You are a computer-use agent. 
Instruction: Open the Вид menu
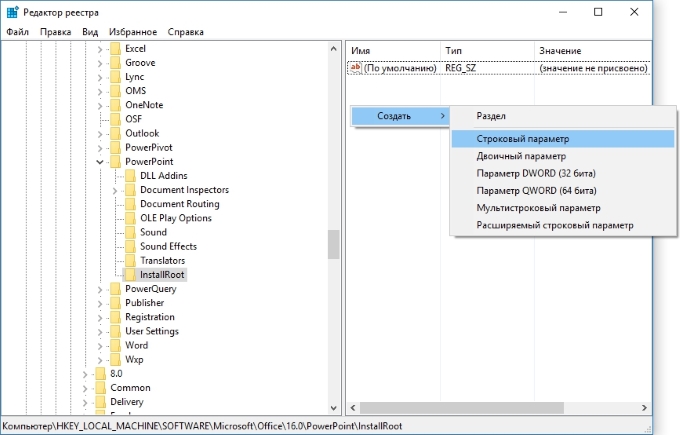click(x=90, y=32)
